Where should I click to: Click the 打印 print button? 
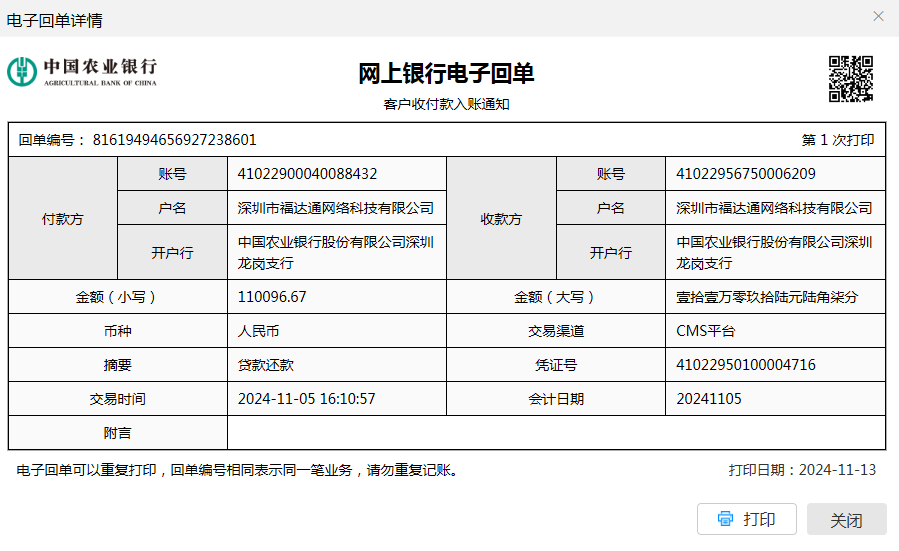[746, 519]
